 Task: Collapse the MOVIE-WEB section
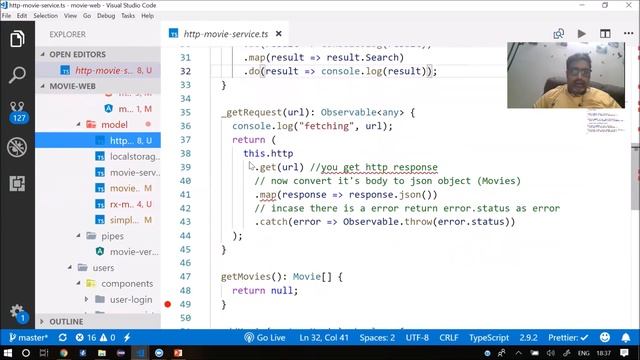tap(98, 86)
